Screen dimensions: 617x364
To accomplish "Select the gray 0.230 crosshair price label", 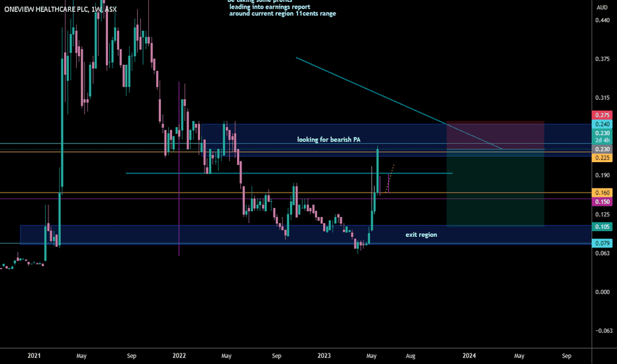I will point(602,149).
